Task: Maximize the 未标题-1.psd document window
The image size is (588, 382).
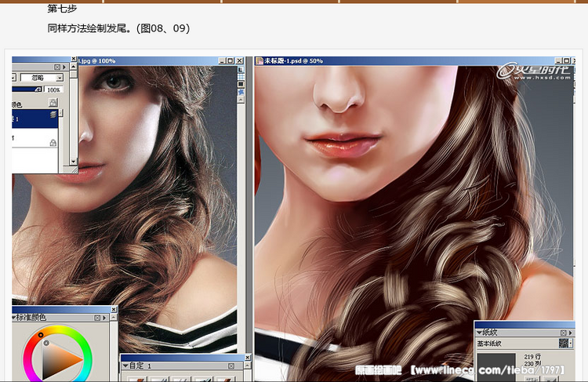Action: pos(566,60)
